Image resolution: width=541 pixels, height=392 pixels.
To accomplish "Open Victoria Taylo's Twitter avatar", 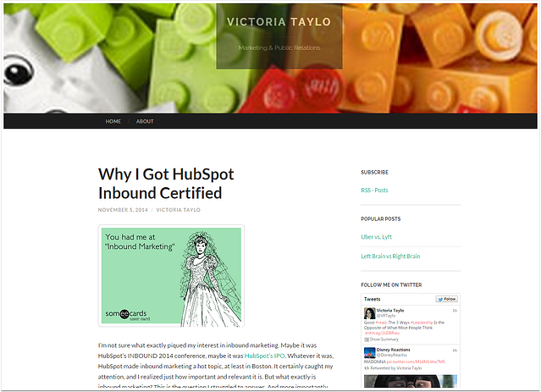I will 369,313.
